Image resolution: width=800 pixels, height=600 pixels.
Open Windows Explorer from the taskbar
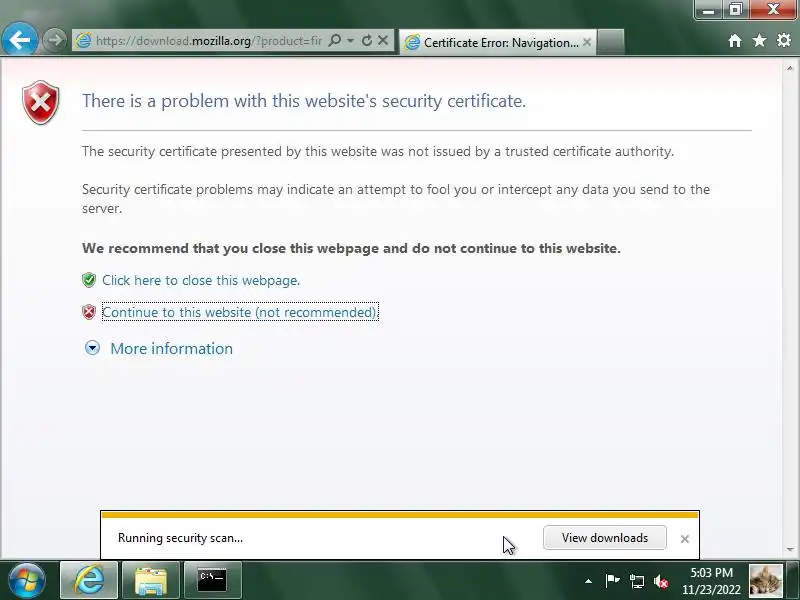coord(151,580)
